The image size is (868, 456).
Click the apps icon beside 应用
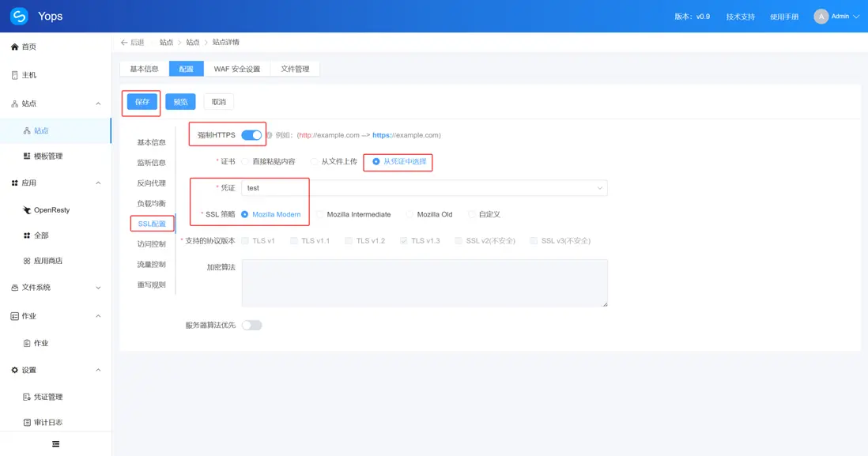point(15,183)
